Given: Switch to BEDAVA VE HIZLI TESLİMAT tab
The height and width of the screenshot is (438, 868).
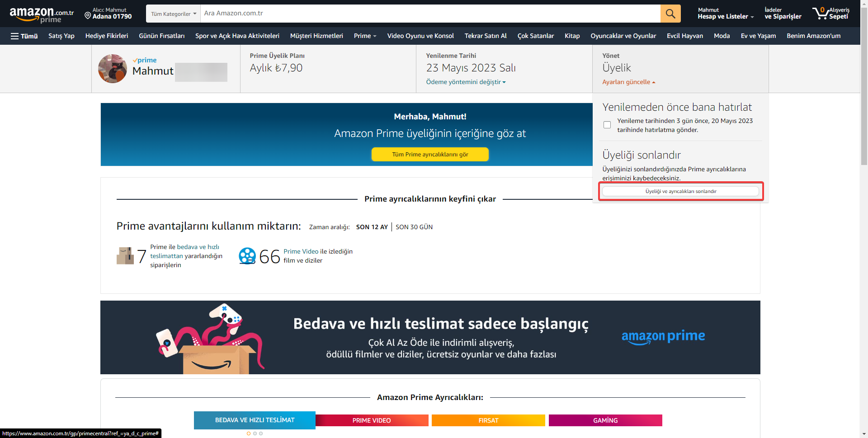Looking at the screenshot, I should [255, 420].
